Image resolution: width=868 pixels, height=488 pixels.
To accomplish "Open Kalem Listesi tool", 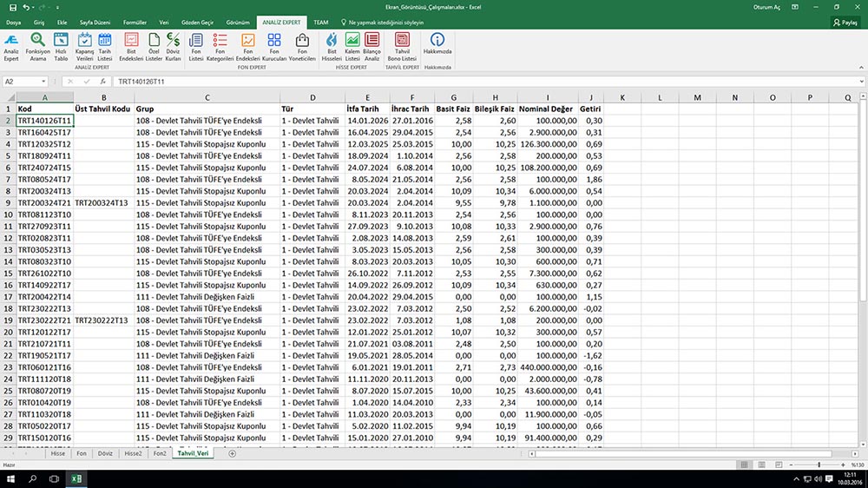I will [x=352, y=47].
